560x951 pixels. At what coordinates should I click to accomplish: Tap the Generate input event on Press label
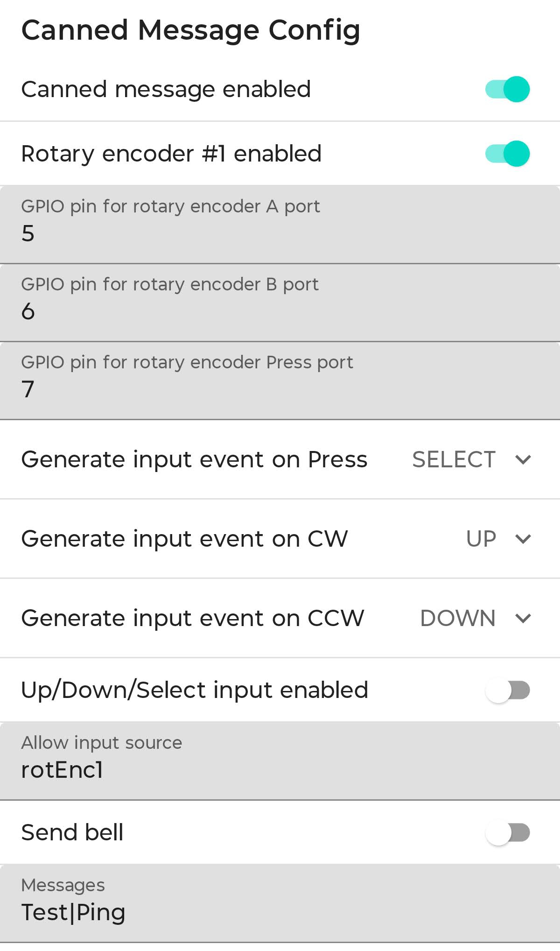(194, 460)
